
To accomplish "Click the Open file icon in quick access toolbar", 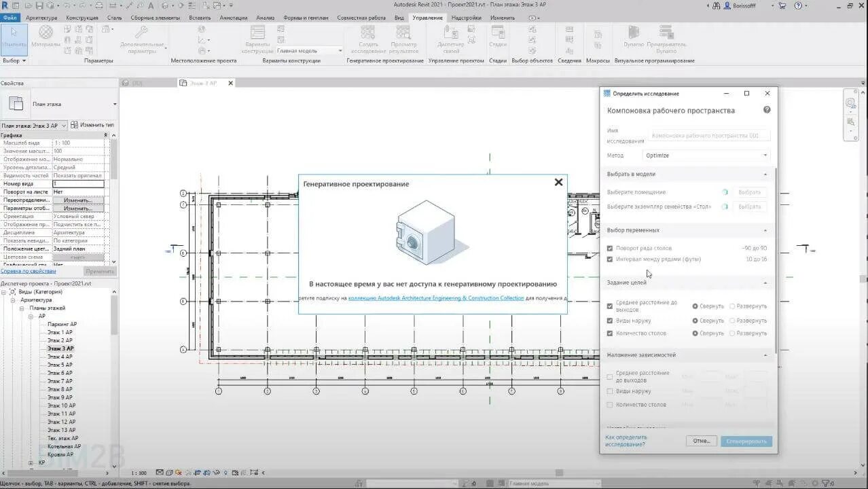I will [28, 5].
